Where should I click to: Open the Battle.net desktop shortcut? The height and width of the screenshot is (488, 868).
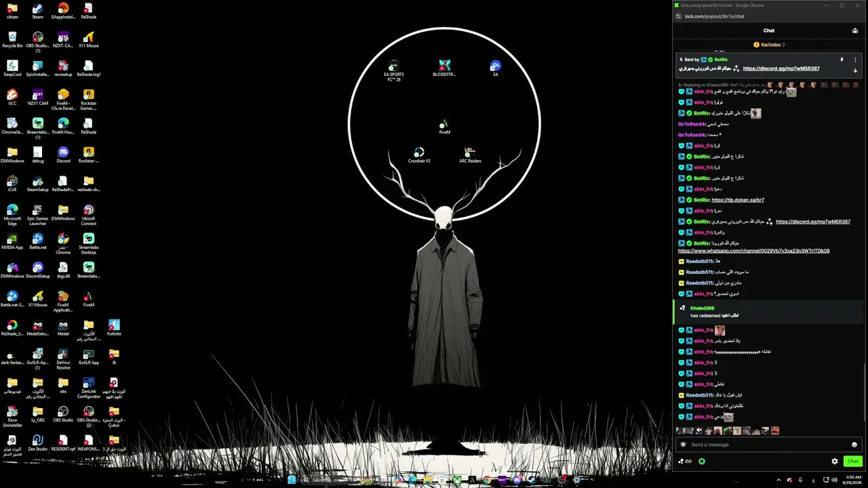pos(37,241)
